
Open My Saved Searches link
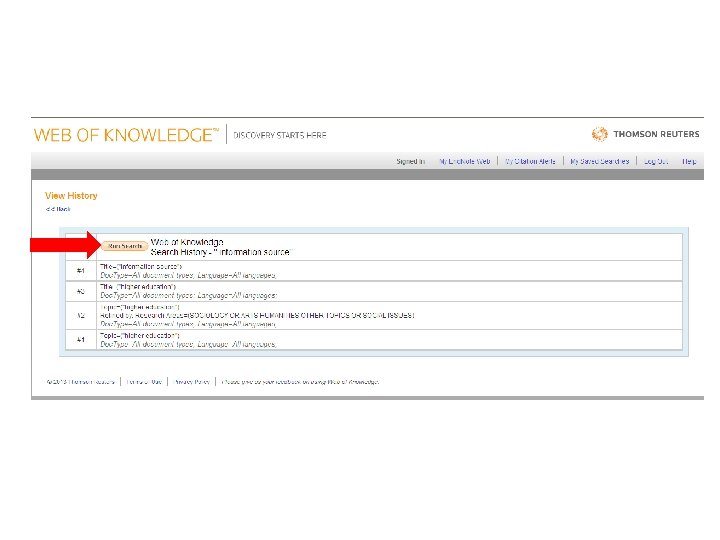click(600, 161)
